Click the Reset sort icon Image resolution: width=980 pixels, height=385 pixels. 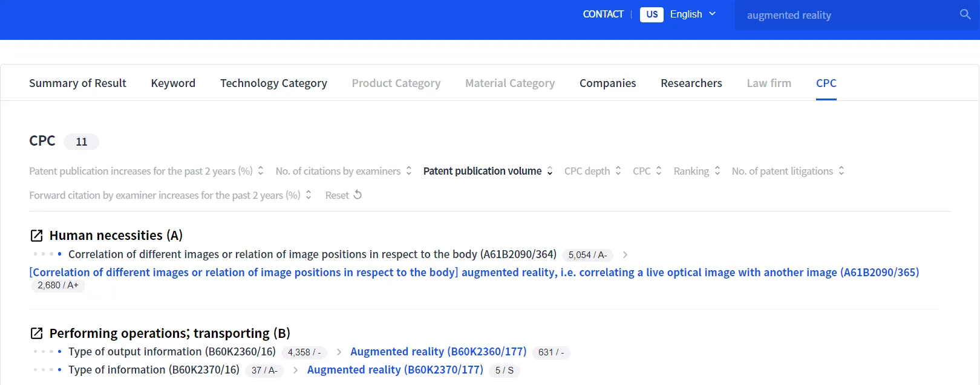click(x=358, y=195)
